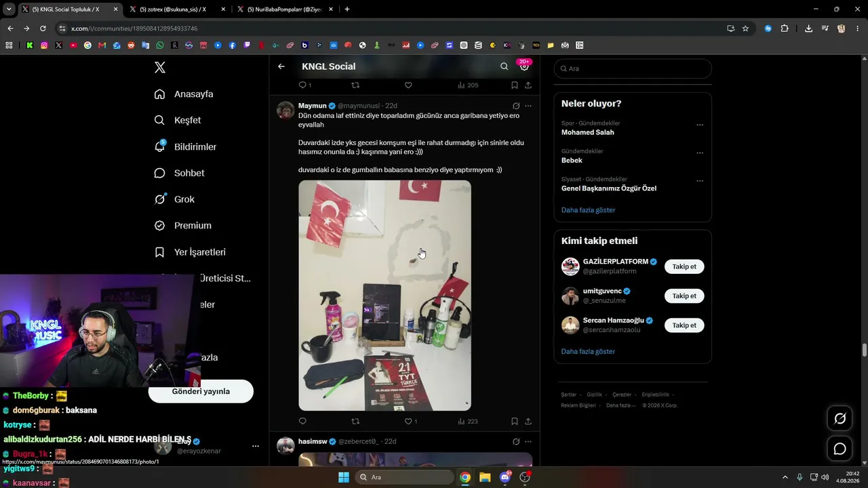
Task: Open Premium in the sidebar
Action: pos(182,226)
